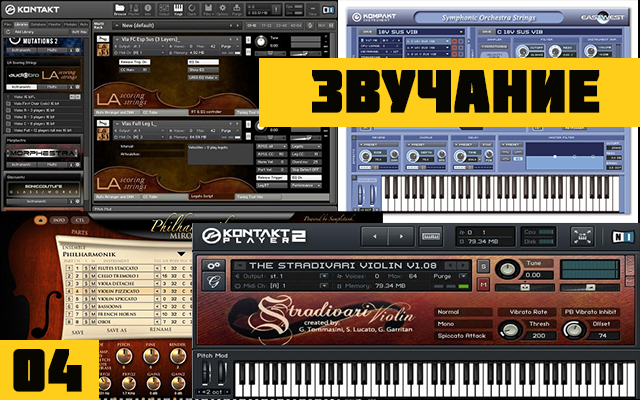Click the G Garritan icon in Stradivari instrument
640x400 pixels.
[x=213, y=282]
